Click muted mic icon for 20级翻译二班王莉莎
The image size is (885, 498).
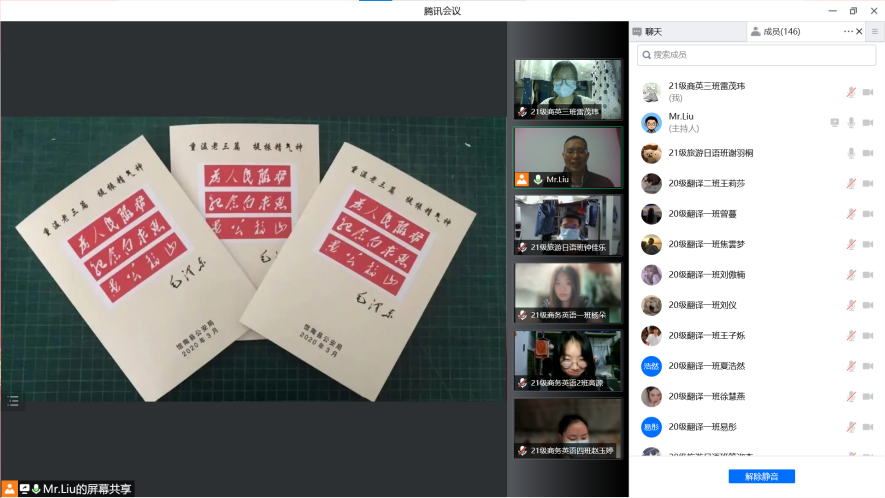point(851,184)
